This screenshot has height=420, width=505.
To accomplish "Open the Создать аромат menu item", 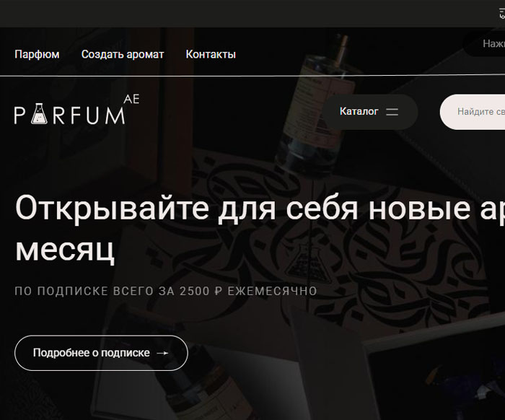I will 123,54.
